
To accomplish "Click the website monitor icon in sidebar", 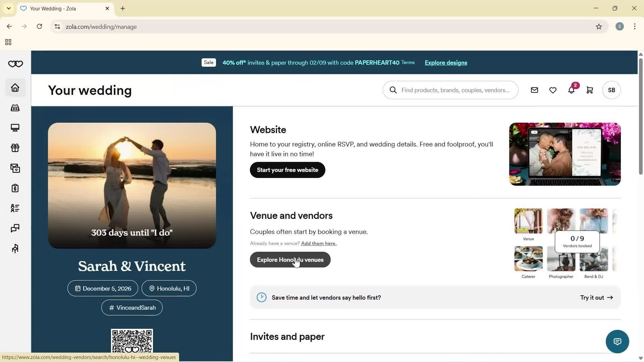I will point(15,128).
